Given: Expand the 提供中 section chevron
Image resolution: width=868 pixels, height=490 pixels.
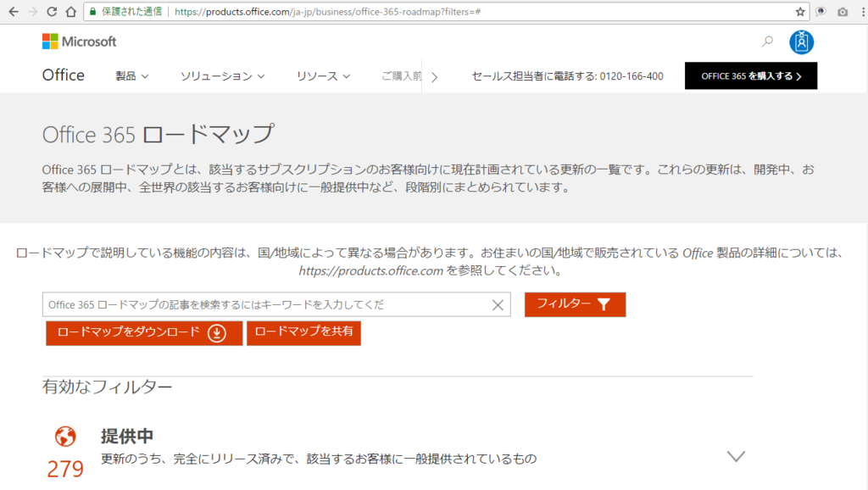Looking at the screenshot, I should click(x=736, y=456).
